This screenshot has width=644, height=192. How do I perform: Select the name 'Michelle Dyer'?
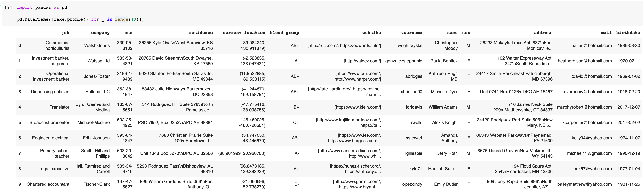444,92
